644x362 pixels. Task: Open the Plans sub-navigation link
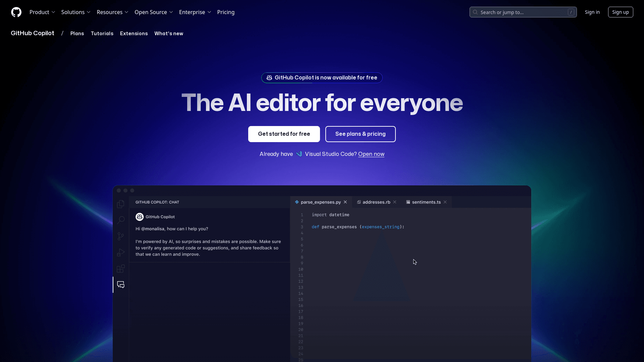tap(77, 34)
